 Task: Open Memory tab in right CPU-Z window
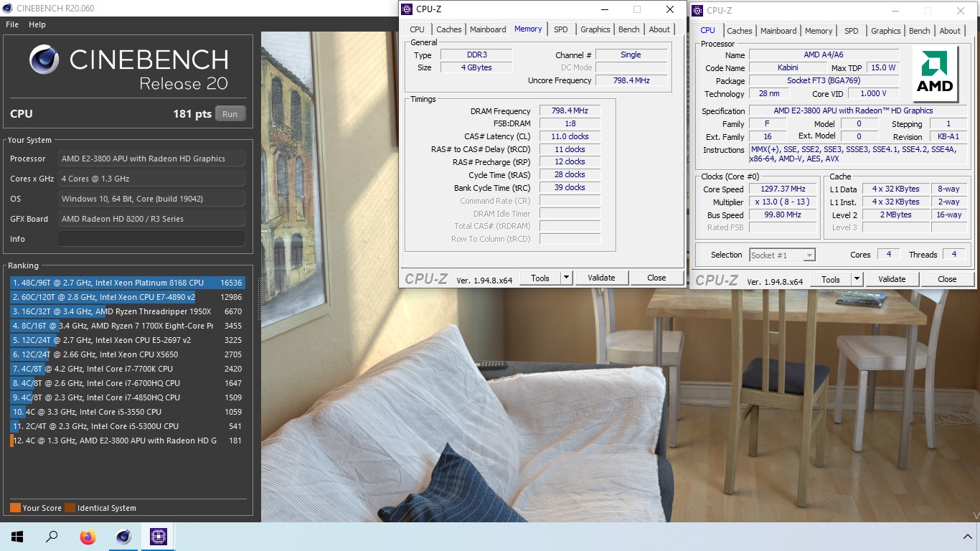pyautogui.click(x=819, y=31)
